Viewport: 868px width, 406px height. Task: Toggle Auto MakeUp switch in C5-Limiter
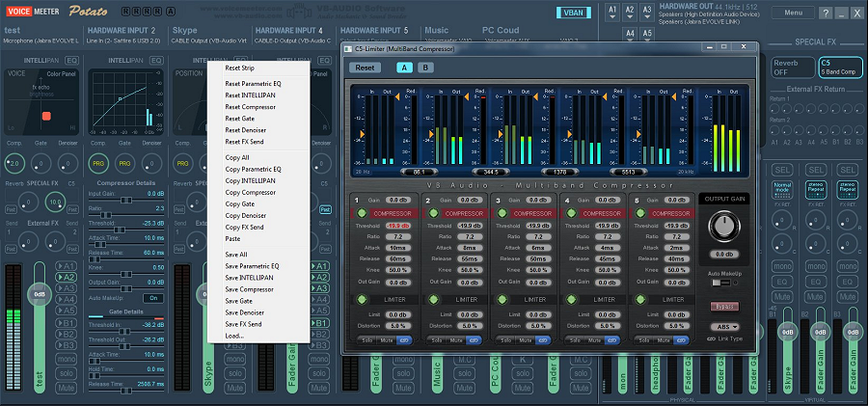click(721, 283)
